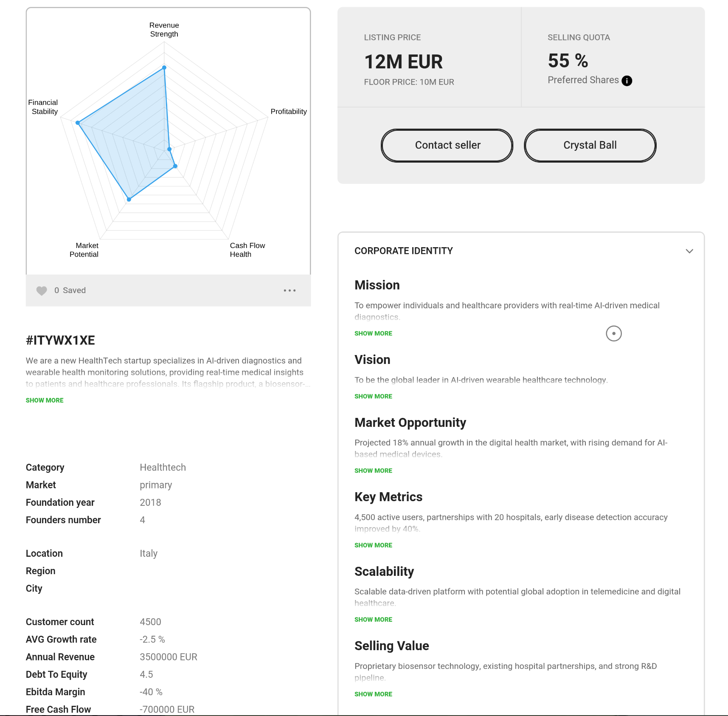Collapse the Corporate Identity section chevron
The height and width of the screenshot is (716, 728).
click(x=689, y=251)
